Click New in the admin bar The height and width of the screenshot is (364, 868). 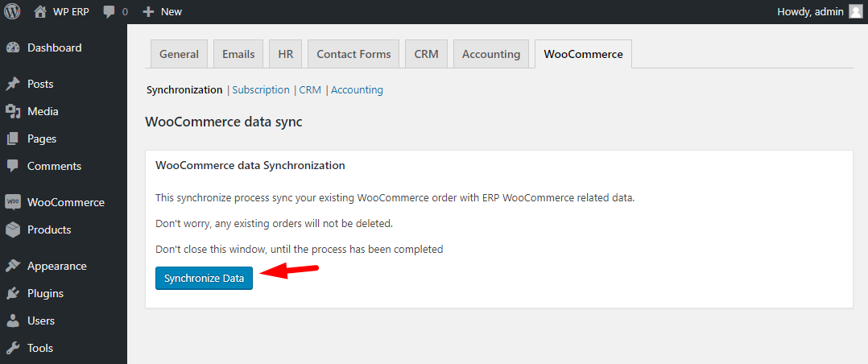click(x=172, y=11)
